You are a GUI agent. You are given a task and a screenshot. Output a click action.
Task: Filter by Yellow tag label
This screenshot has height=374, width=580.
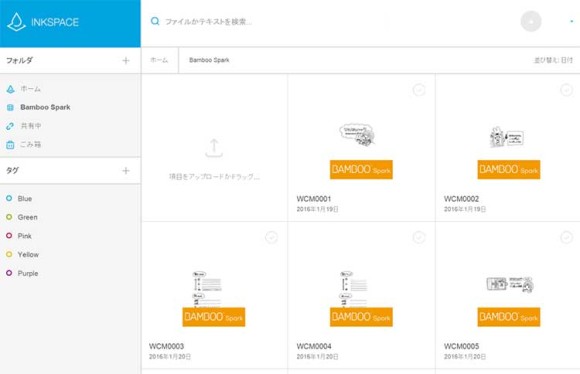28,255
